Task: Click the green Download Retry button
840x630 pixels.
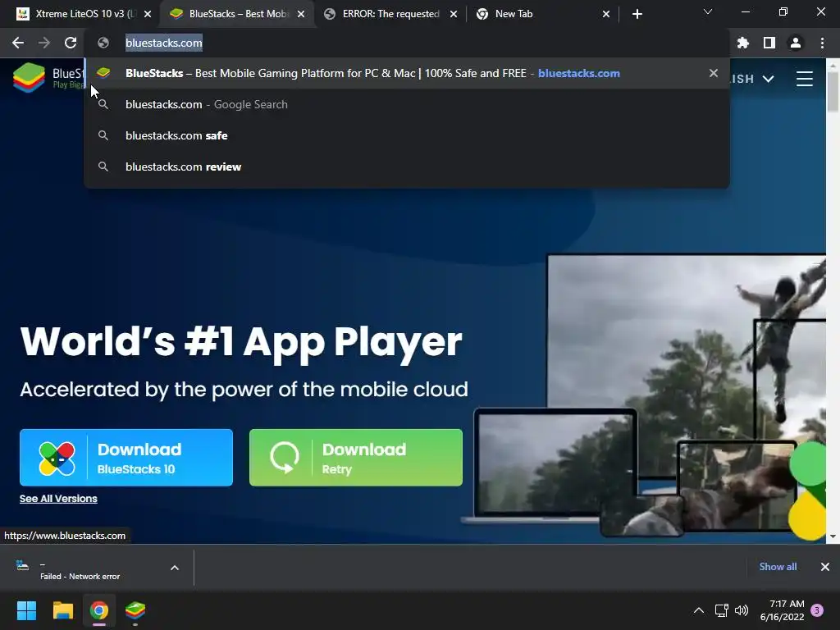Action: pos(356,458)
